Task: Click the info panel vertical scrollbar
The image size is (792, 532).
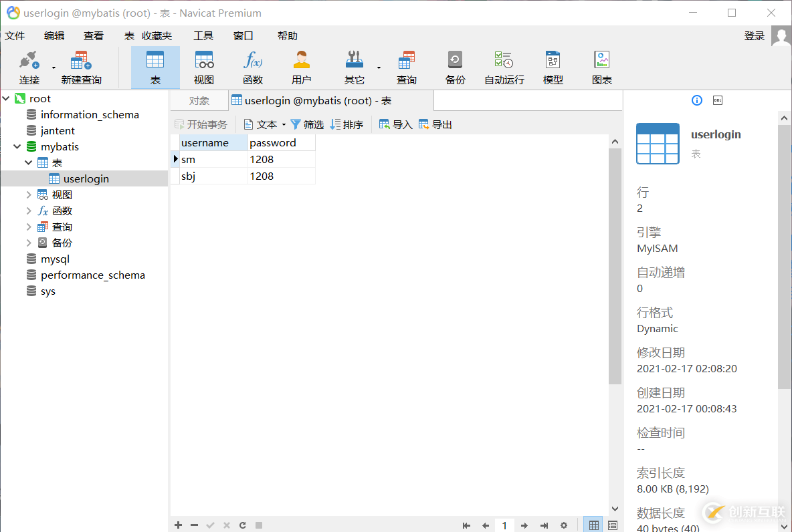Action: 784,257
